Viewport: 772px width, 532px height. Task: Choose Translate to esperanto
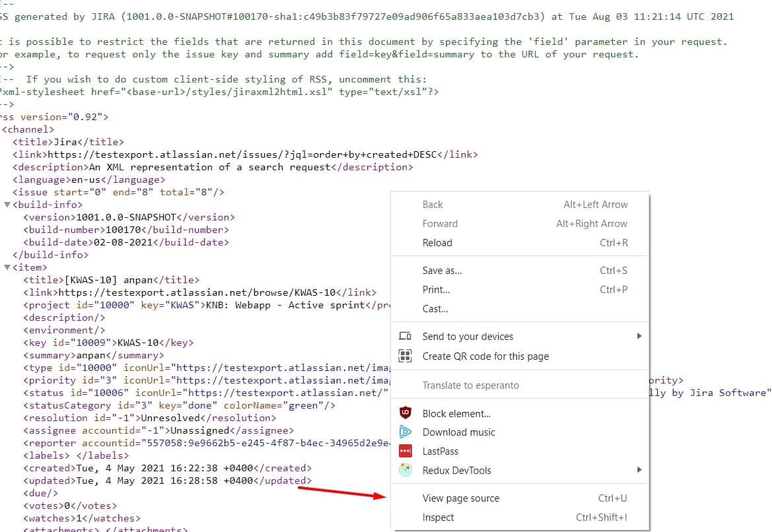(x=520, y=385)
